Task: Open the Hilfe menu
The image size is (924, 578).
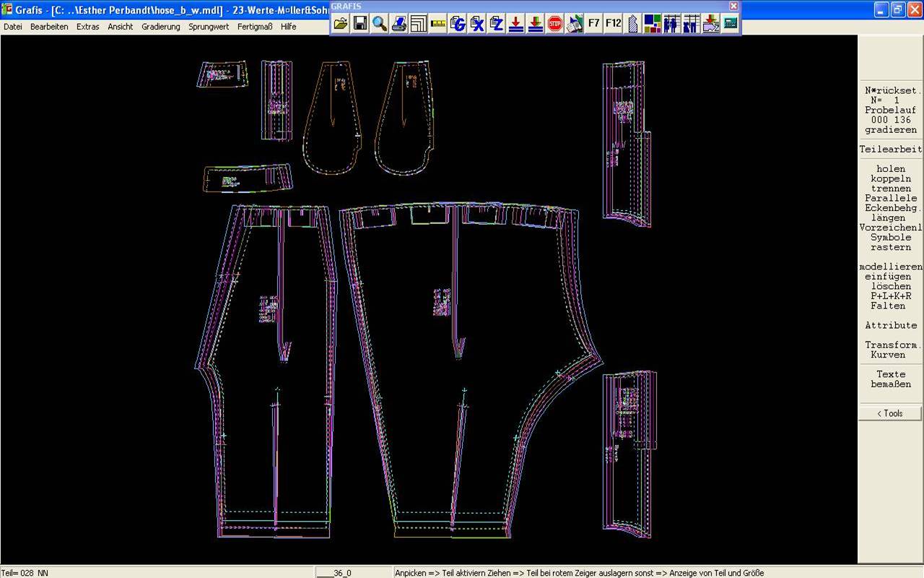Action: point(289,27)
